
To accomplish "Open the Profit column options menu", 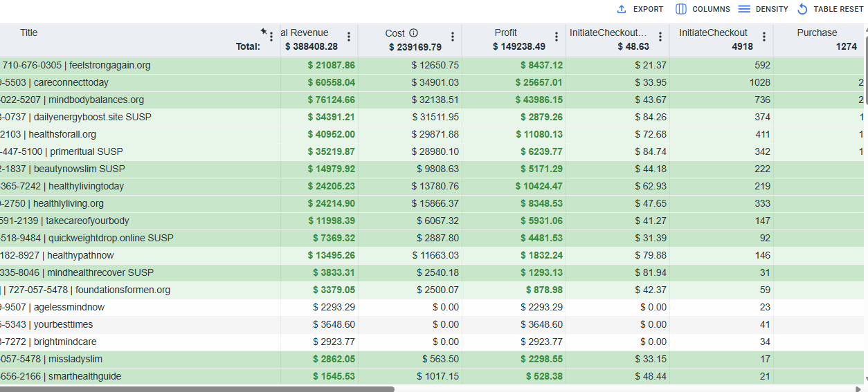I will (557, 37).
